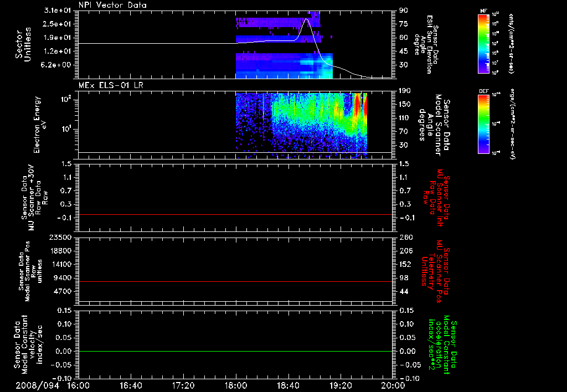Click the 9400 scanner position tick value
567x392 pixels.
(63, 278)
